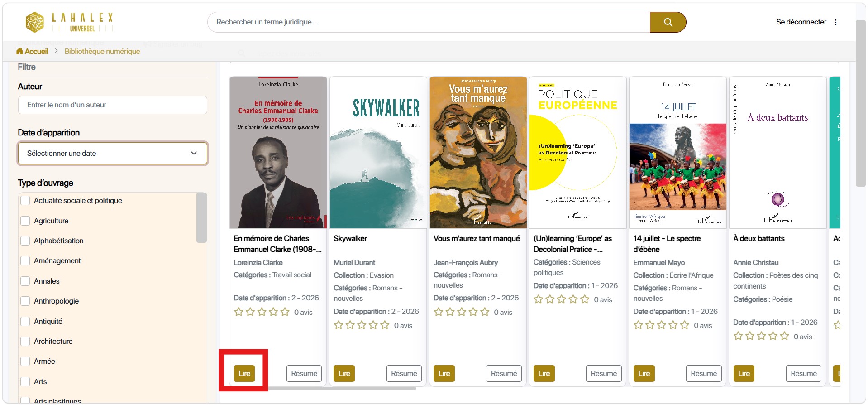Screen dimensions: 868x405
Task: Click Lire for (Un)learning 'Europe'
Action: (544, 373)
